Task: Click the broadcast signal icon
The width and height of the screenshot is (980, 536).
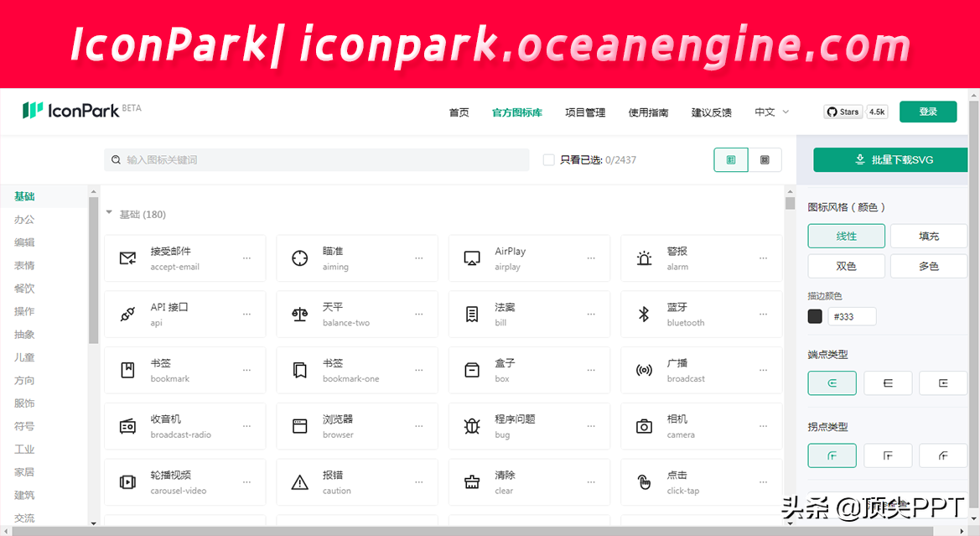Action: [x=644, y=370]
